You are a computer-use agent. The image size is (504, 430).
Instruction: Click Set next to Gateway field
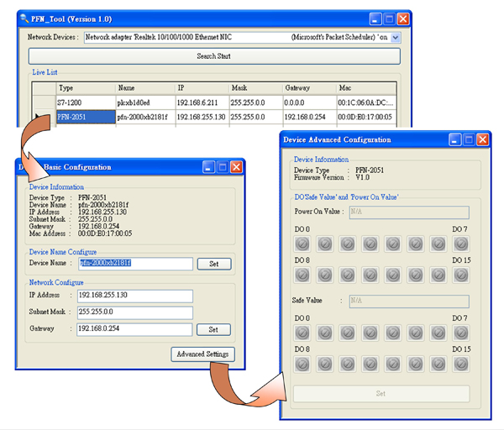214,329
